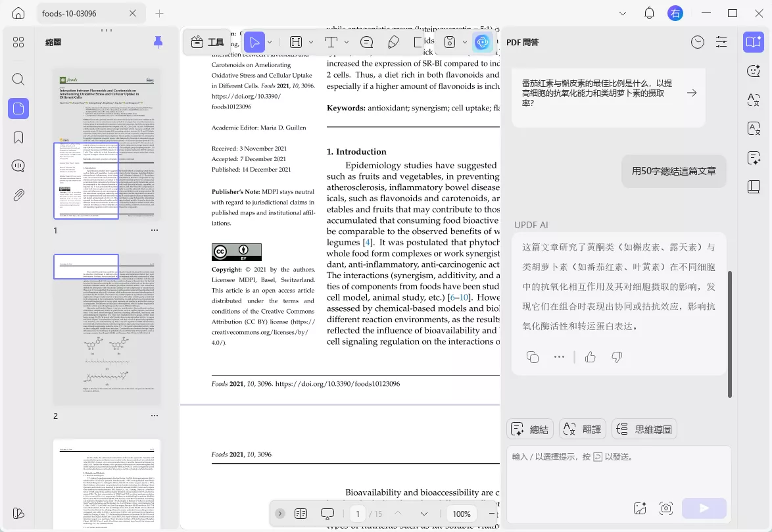
Task: Expand the highlight tool dropdown arrow
Action: [x=311, y=42]
